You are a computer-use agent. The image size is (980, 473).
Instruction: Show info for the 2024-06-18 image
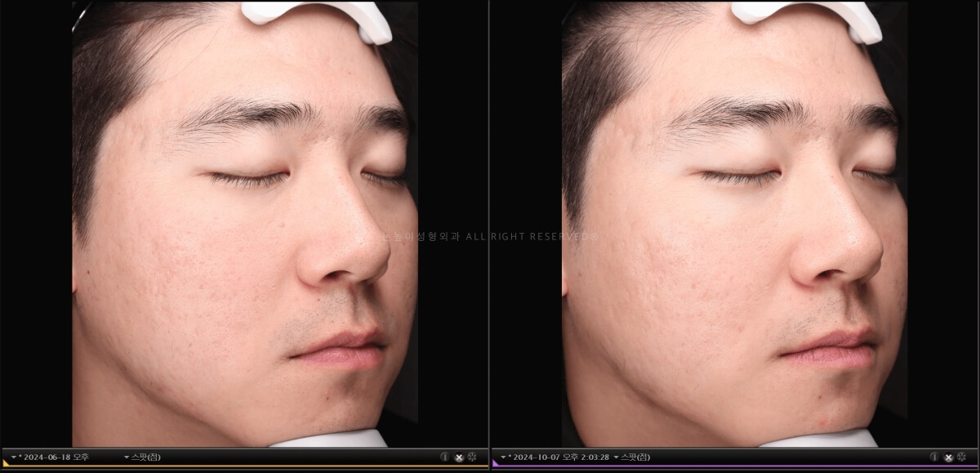coord(445,457)
